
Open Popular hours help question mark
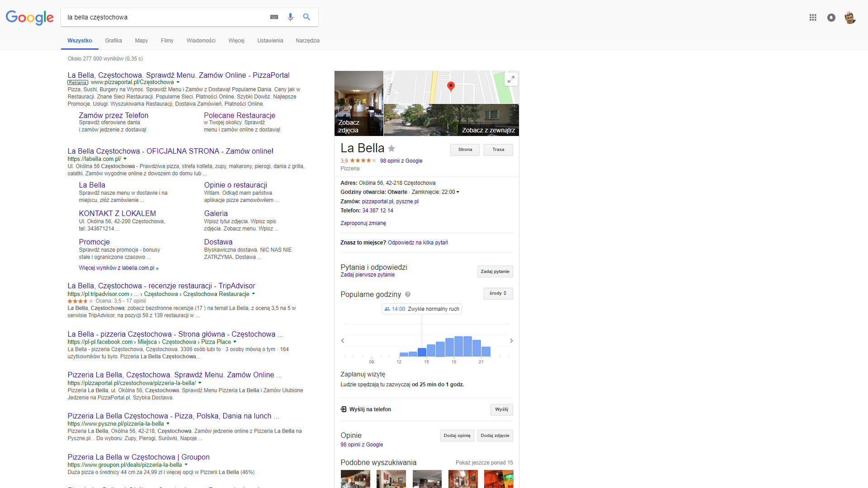tap(408, 295)
